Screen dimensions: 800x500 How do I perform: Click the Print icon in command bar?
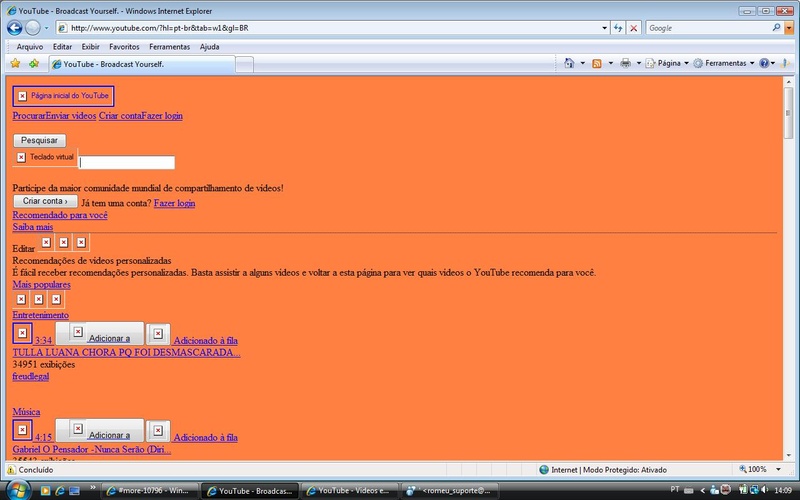tap(625, 63)
